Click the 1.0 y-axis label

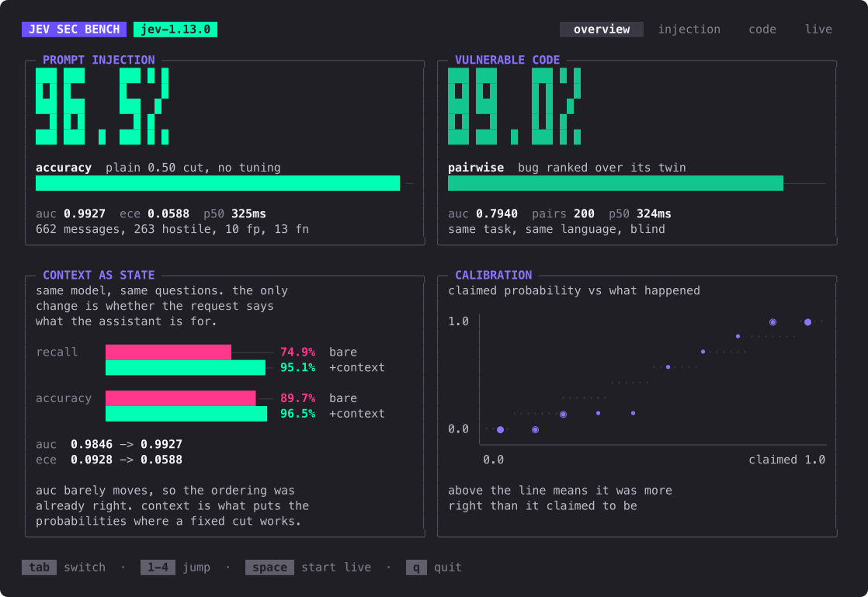(x=458, y=321)
